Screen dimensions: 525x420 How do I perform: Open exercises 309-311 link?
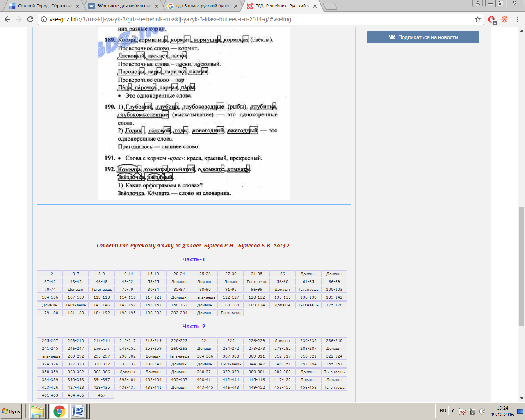pyautogui.click(x=256, y=356)
